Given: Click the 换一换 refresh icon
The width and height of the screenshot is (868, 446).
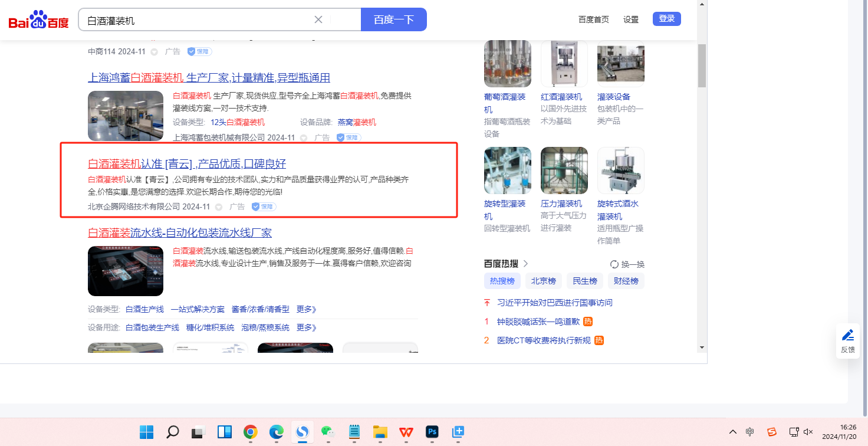Looking at the screenshot, I should (614, 264).
